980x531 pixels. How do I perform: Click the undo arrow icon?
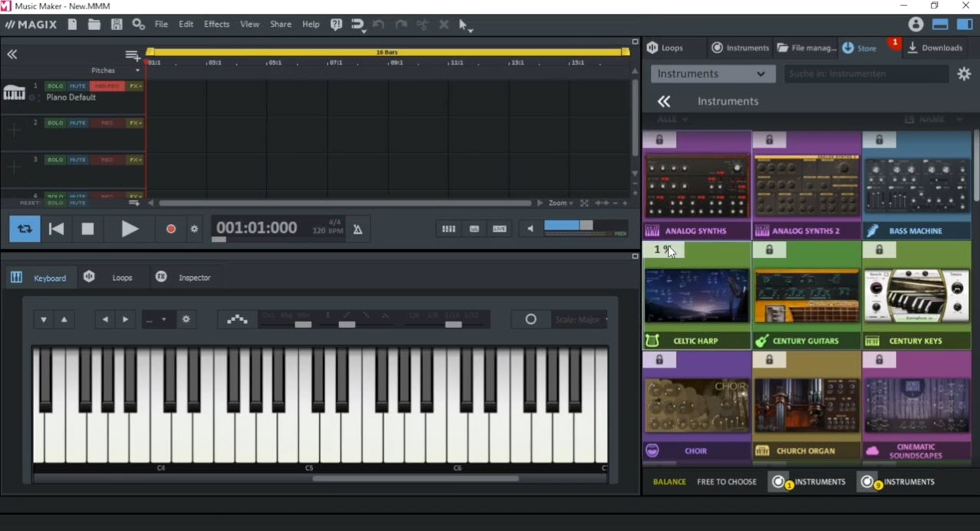378,25
